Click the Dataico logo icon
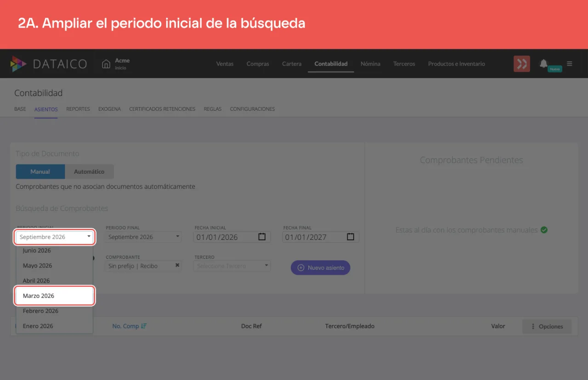588x380 pixels. point(18,64)
